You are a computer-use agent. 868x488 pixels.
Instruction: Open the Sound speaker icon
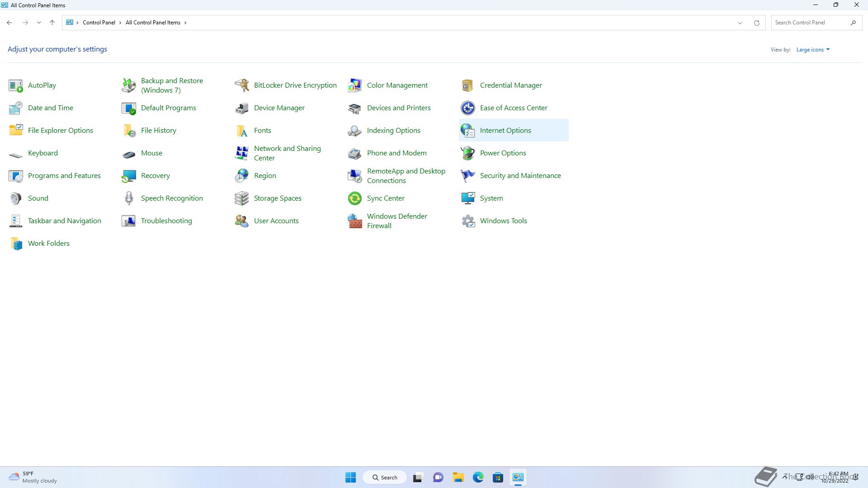coord(16,198)
